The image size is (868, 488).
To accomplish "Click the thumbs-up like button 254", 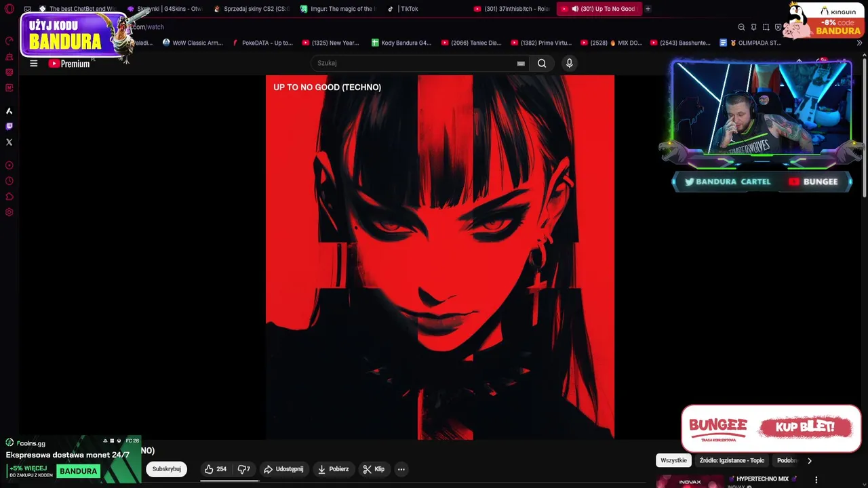I will click(216, 469).
